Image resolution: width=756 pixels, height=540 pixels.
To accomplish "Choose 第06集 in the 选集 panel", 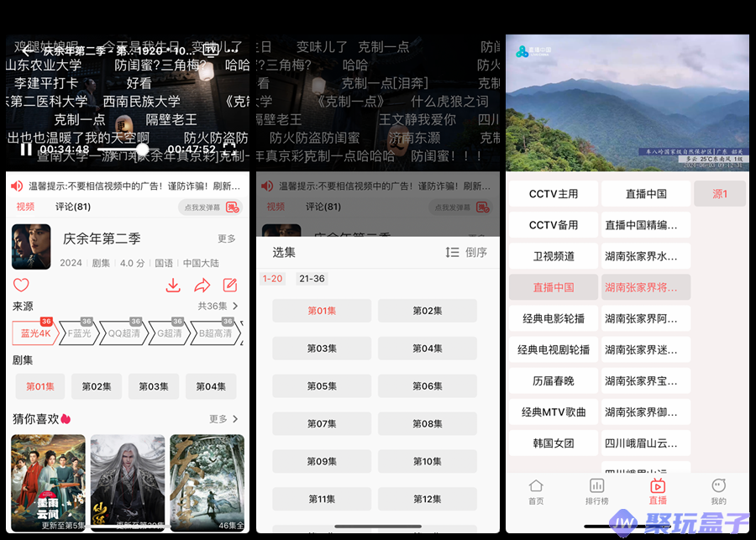I will coord(428,385).
